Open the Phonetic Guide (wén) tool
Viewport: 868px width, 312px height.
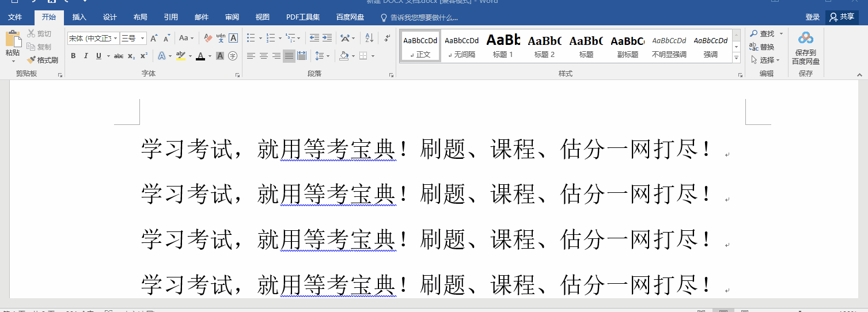pos(221,38)
